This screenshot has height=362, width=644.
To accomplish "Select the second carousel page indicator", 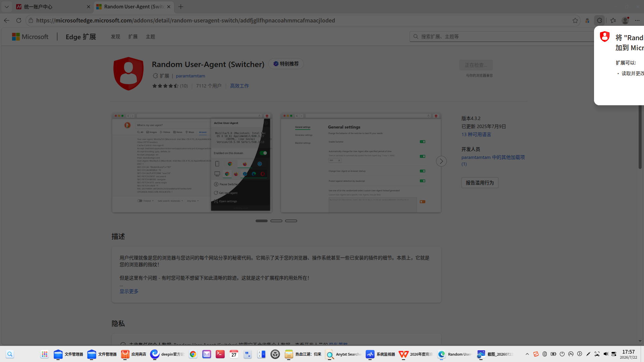I will coord(276,221).
